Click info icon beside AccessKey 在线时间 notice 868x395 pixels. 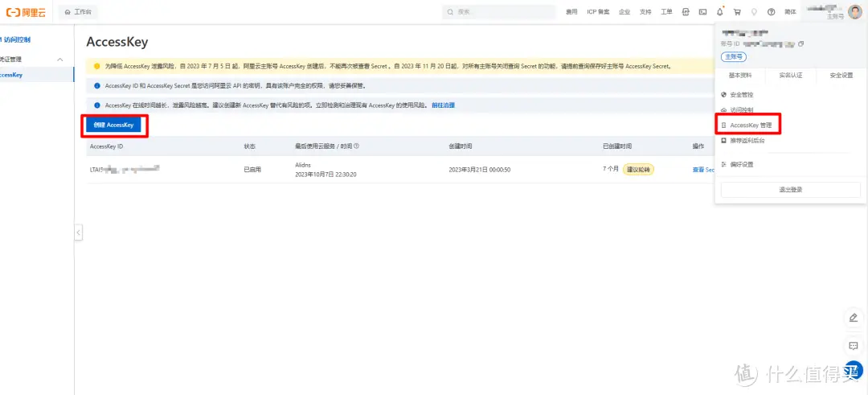coord(97,105)
